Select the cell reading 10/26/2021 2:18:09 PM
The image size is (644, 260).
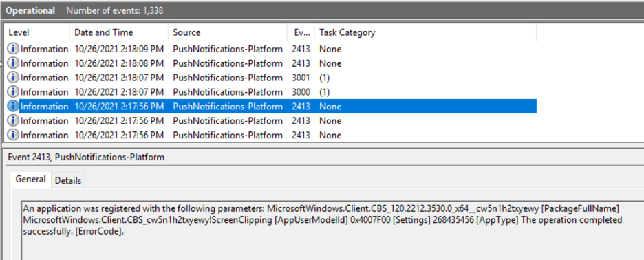click(x=119, y=50)
